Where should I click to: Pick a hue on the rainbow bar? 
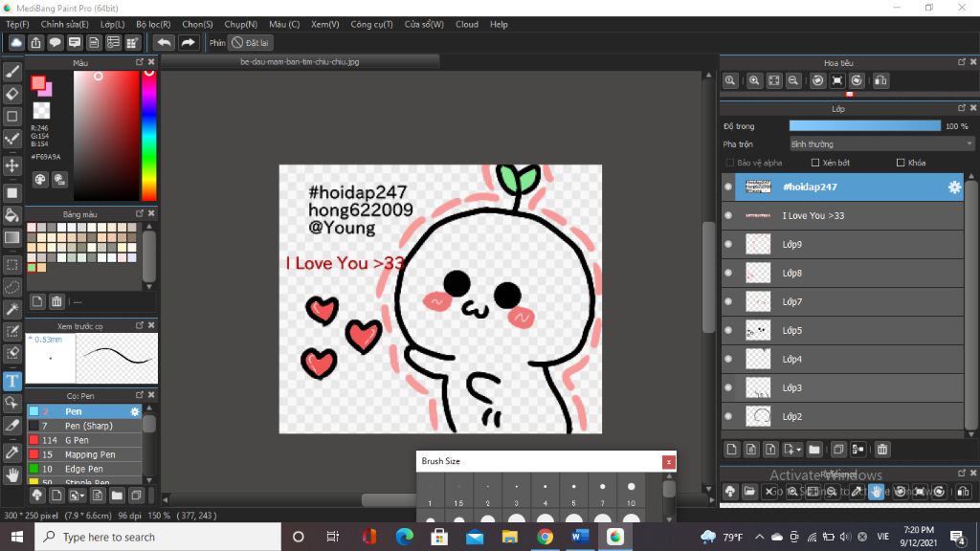(148, 135)
